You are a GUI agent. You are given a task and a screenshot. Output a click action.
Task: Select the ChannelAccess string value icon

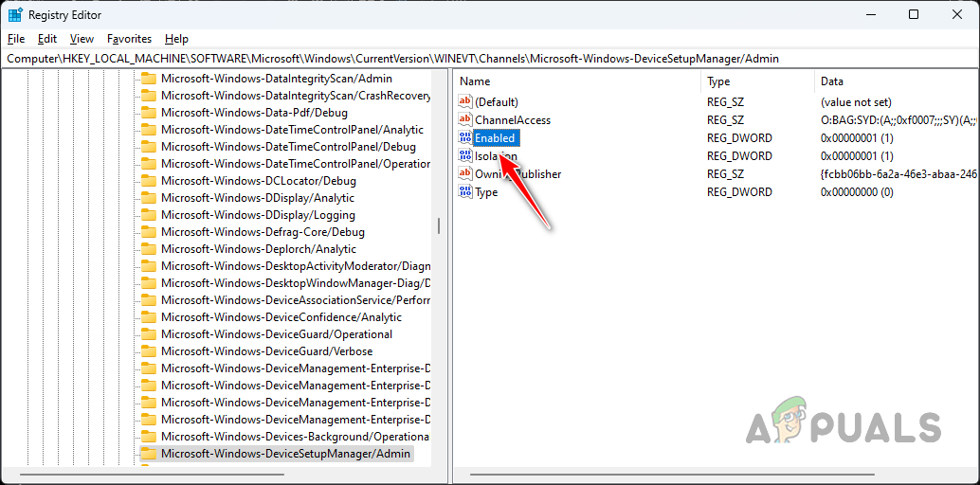[x=465, y=120]
